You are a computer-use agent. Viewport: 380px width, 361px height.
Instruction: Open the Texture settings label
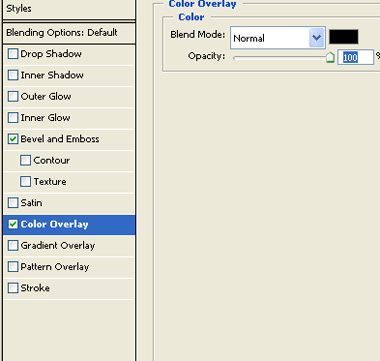tap(50, 182)
